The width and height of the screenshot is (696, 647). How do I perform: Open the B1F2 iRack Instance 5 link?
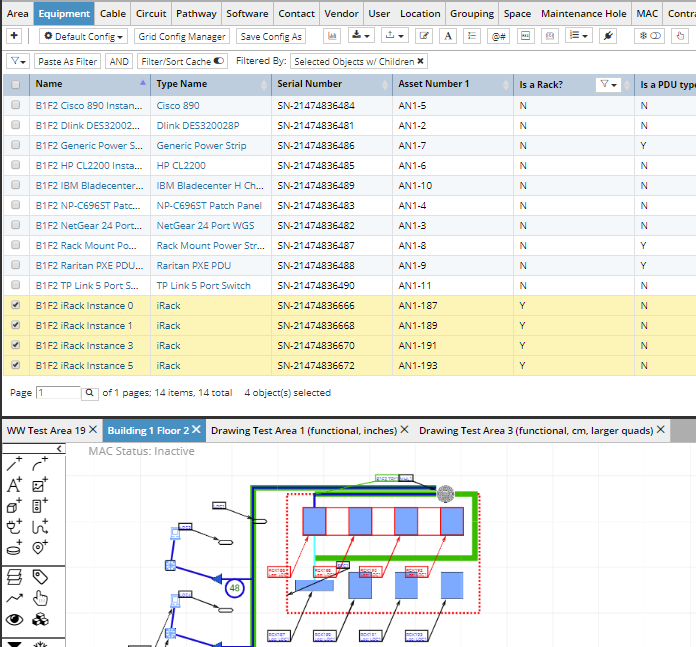click(84, 366)
